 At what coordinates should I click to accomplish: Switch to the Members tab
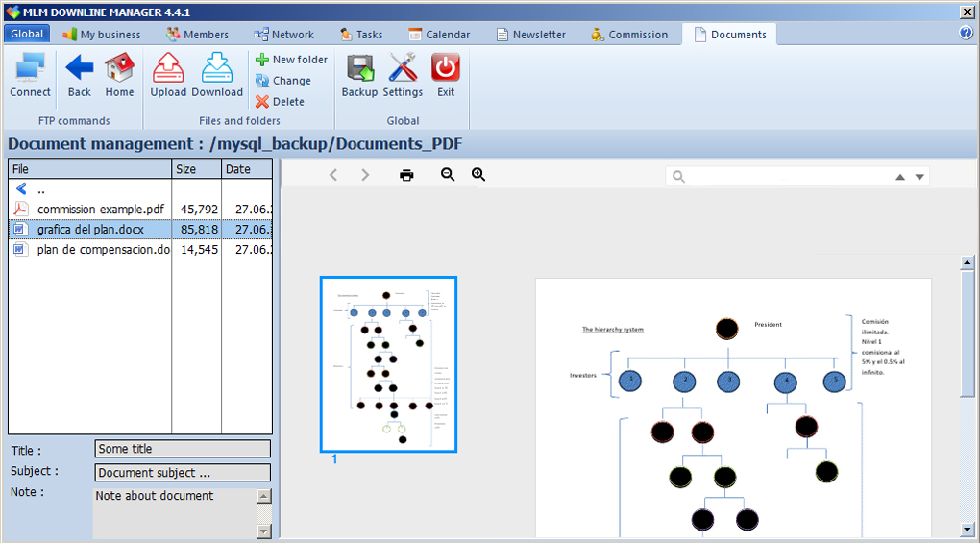[x=197, y=35]
